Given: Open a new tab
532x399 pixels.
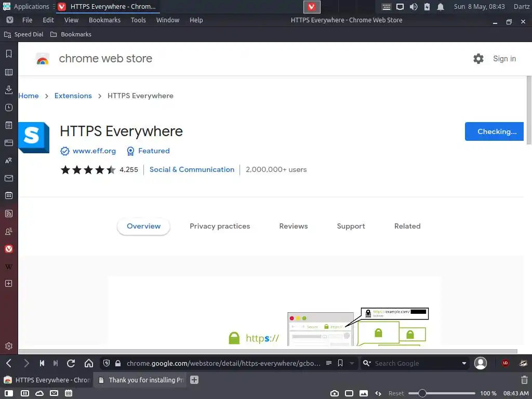Looking at the screenshot, I should point(194,380).
